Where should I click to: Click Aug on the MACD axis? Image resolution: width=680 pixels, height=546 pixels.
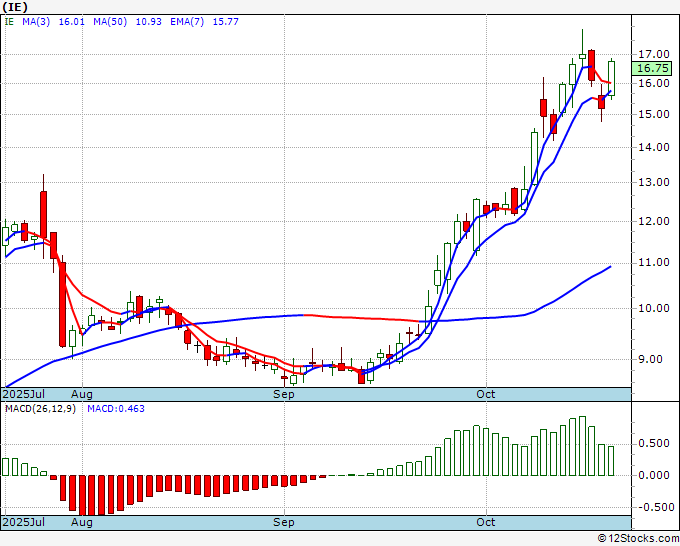point(82,522)
